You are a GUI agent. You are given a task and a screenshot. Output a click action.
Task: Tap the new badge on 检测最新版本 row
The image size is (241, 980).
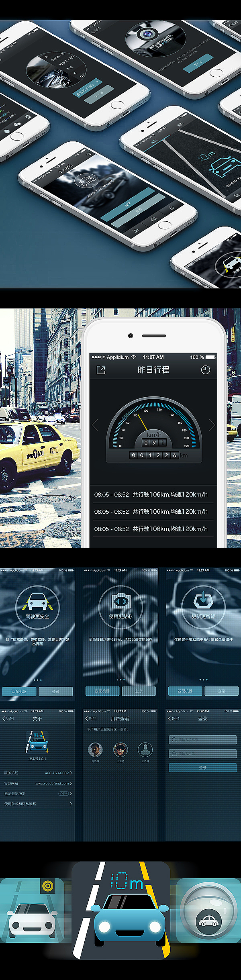click(x=63, y=793)
